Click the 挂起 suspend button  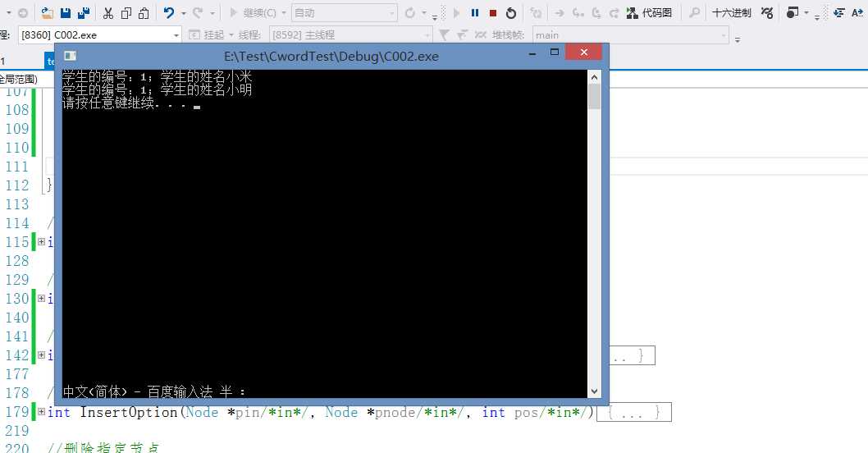pyautogui.click(x=208, y=35)
